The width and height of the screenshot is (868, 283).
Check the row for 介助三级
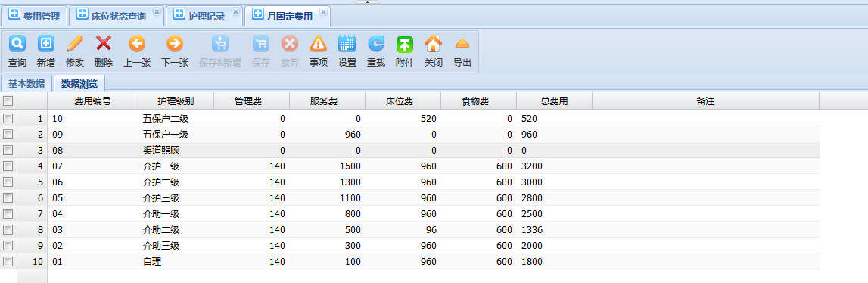click(x=8, y=245)
